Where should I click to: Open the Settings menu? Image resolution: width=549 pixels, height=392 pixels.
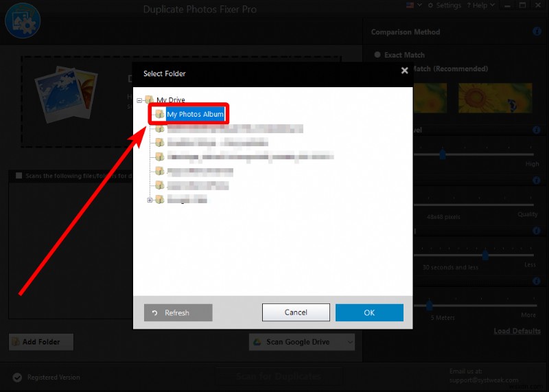[445, 5]
